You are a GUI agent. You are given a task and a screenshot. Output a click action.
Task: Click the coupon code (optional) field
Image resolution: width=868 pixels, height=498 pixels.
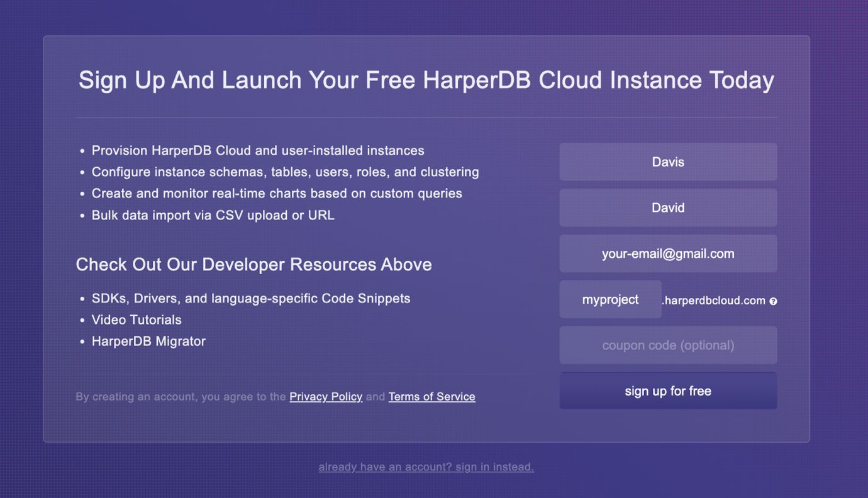668,345
